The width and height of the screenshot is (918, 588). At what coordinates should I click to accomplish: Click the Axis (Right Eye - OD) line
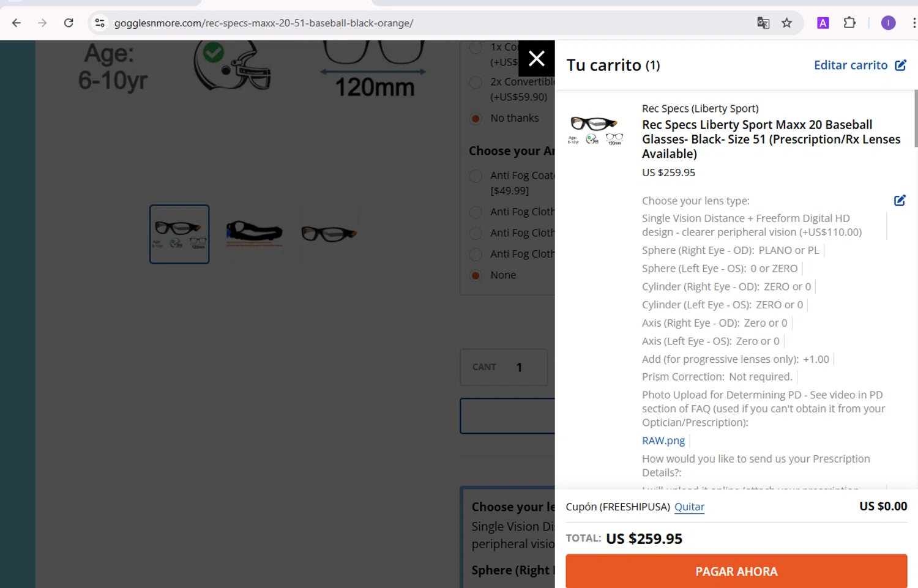point(715,323)
